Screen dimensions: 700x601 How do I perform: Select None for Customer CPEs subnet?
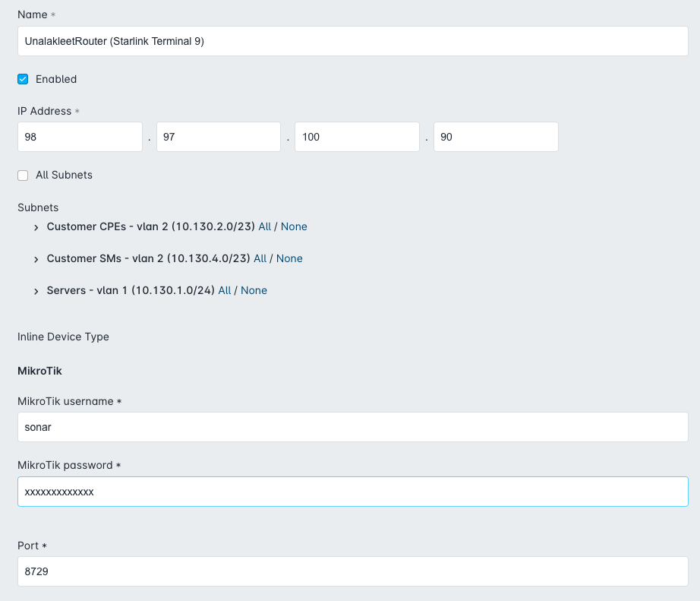(294, 226)
